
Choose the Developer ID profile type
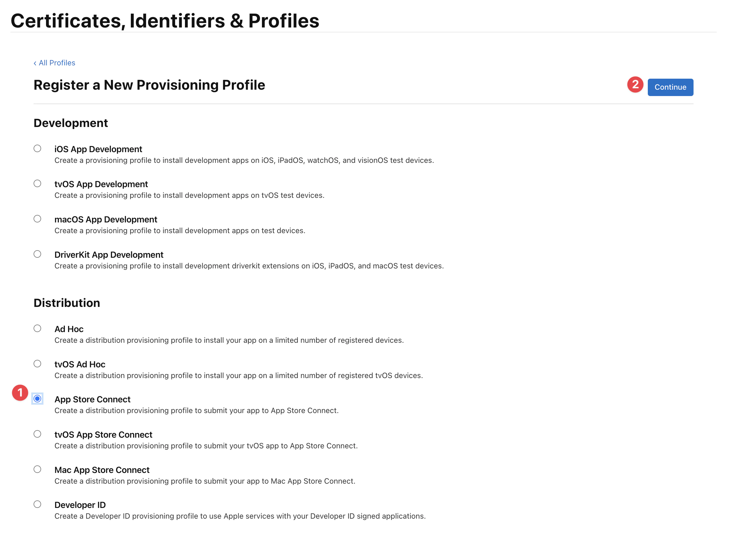(37, 504)
